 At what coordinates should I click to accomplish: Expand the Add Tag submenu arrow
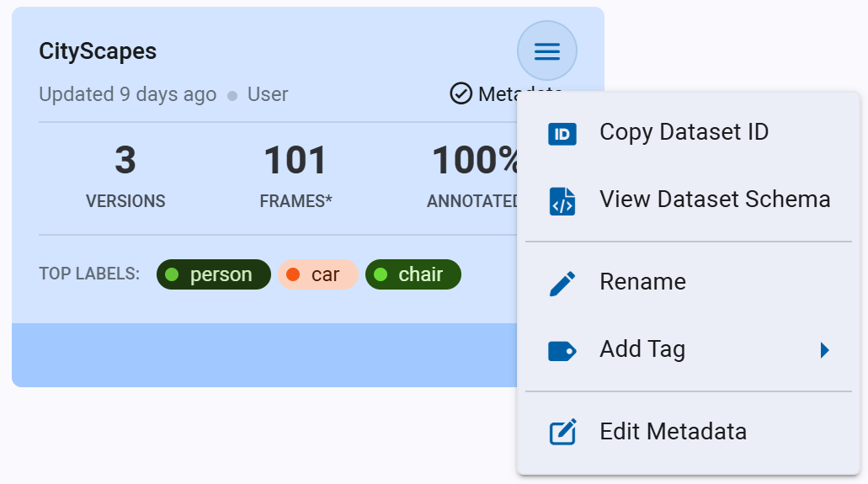click(x=825, y=350)
